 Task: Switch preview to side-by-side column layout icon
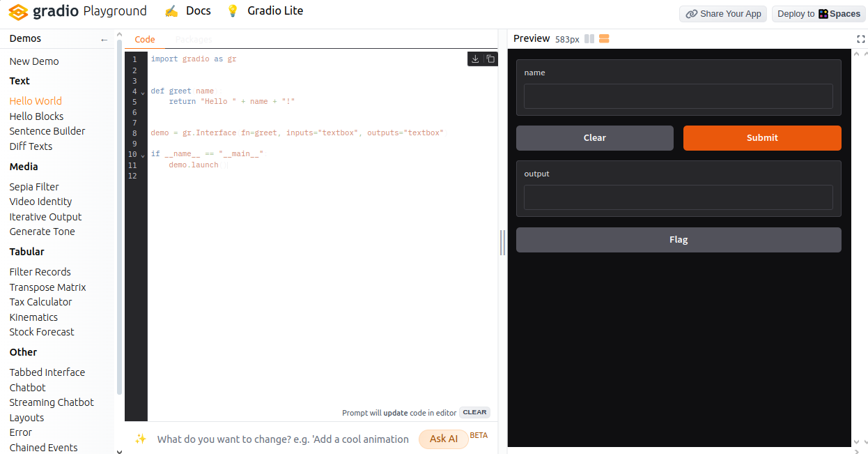point(589,39)
